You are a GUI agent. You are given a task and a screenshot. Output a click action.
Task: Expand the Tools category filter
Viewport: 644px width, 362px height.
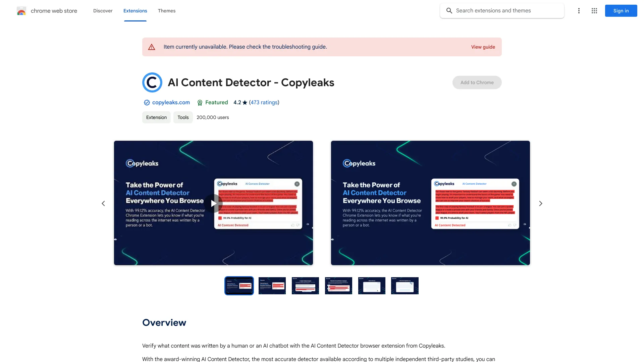point(183,117)
